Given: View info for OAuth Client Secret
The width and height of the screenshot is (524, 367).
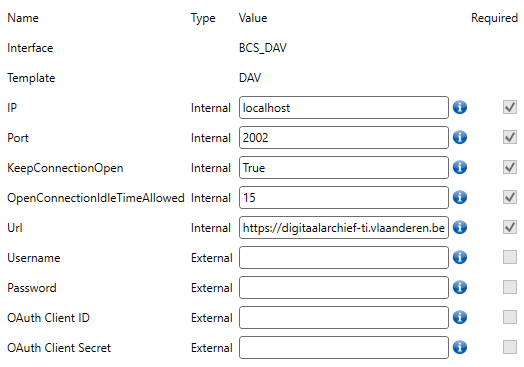Looking at the screenshot, I should click(x=460, y=347).
